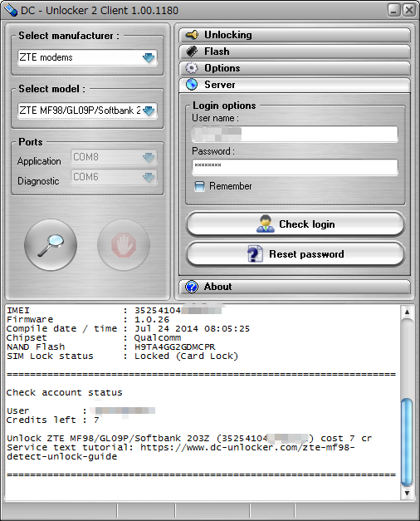This screenshot has height=521, width=420.
Task: Click the DC-Unlocker icon in the title bar
Action: coord(11,10)
